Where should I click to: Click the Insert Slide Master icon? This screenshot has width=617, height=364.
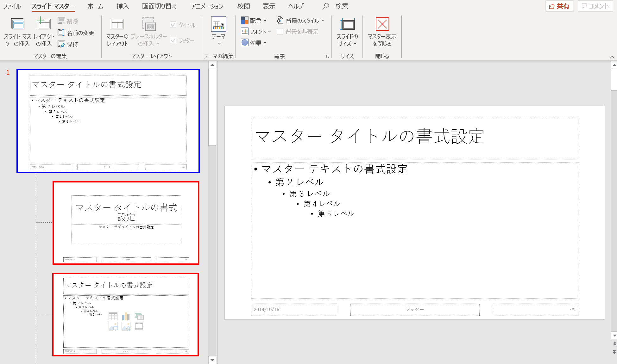[18, 24]
